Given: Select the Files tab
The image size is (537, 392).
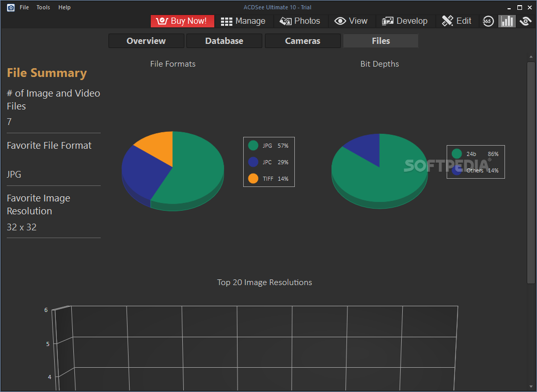Looking at the screenshot, I should pos(381,41).
